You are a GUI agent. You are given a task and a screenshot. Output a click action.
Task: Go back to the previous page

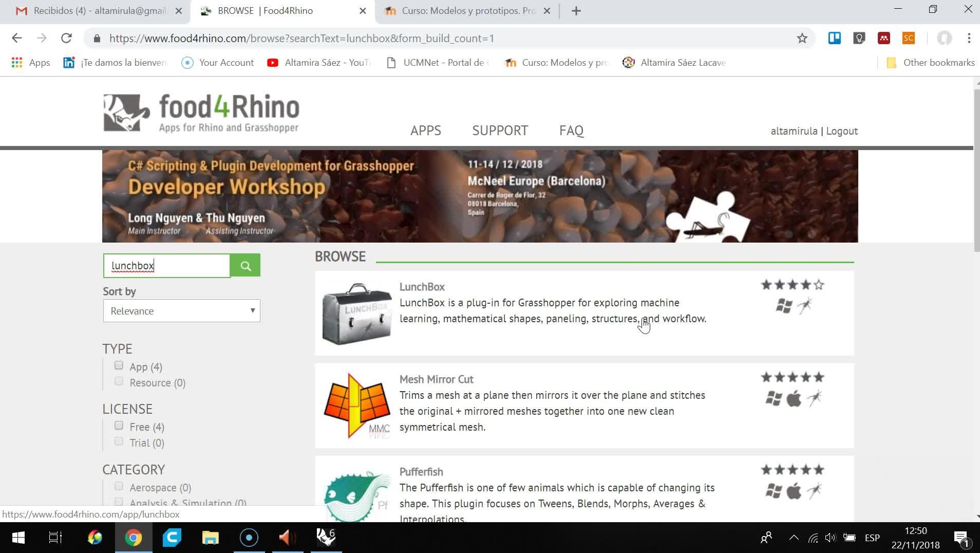17,38
